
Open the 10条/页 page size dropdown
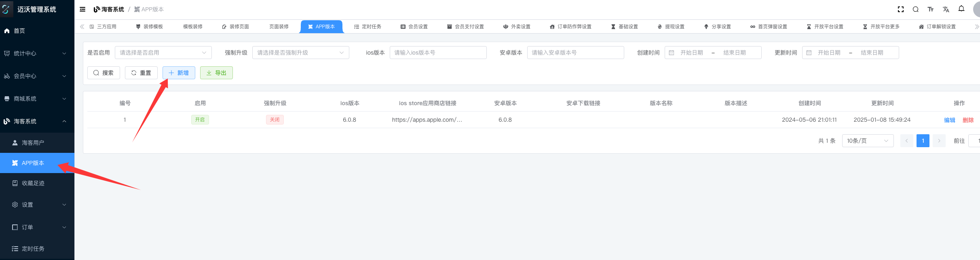pos(867,141)
